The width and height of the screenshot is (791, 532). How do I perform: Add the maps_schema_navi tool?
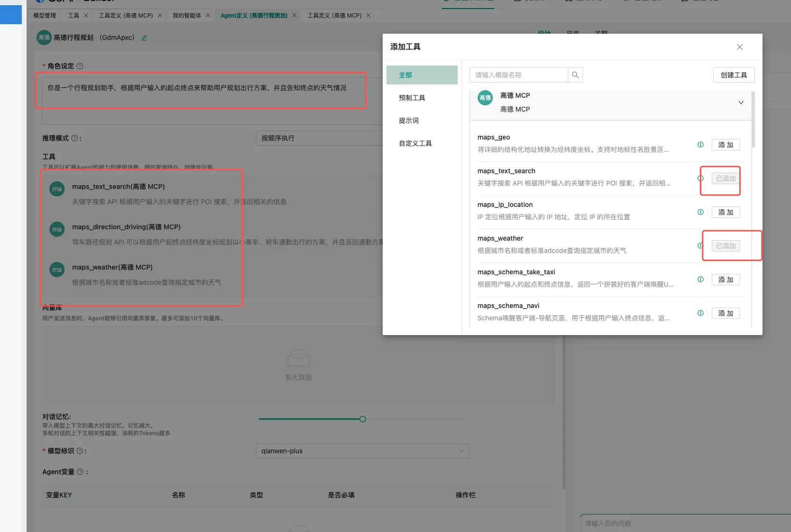click(725, 313)
